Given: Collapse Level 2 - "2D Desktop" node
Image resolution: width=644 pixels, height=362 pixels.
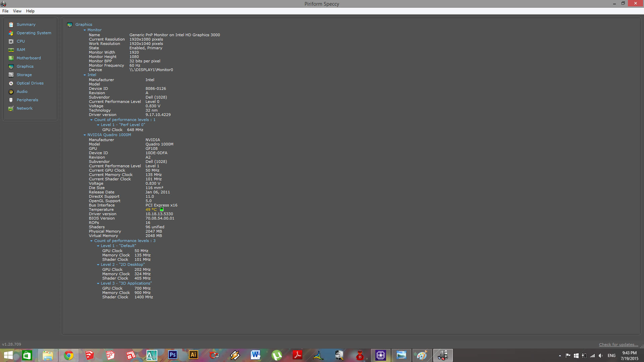Looking at the screenshot, I should [x=98, y=265].
